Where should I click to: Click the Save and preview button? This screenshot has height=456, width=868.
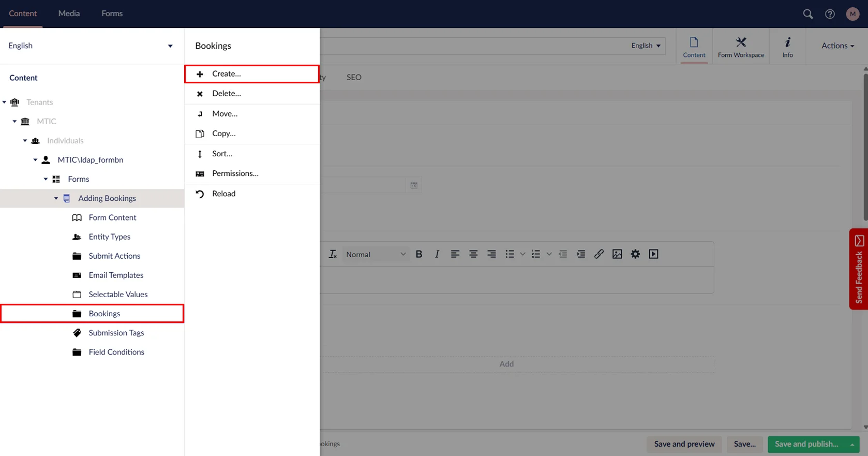coord(684,444)
